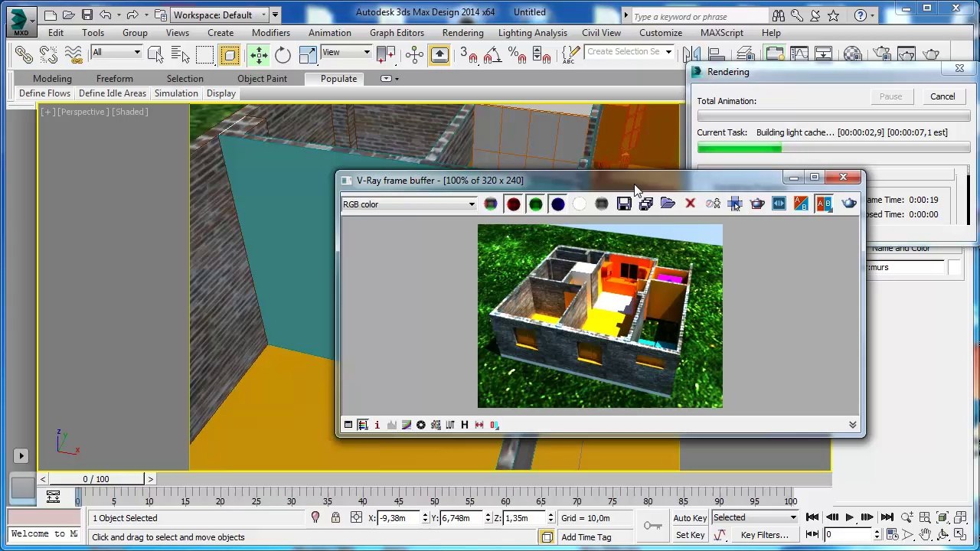Click the current frame number field
980x551 pixels.
click(849, 535)
